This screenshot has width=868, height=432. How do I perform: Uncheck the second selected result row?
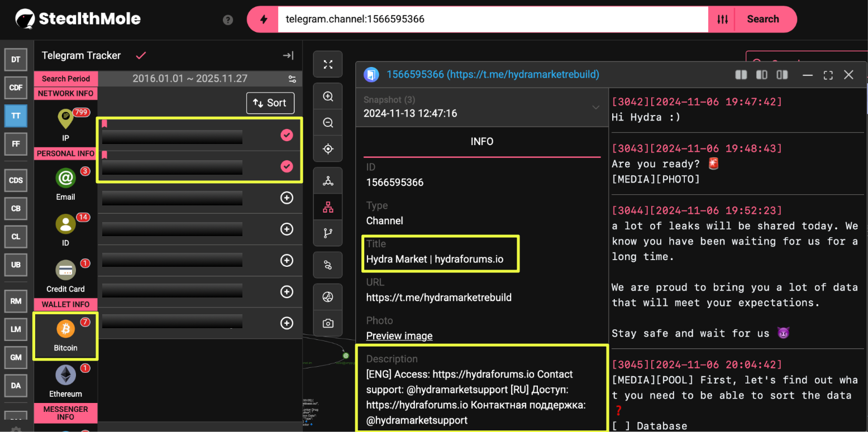287,166
